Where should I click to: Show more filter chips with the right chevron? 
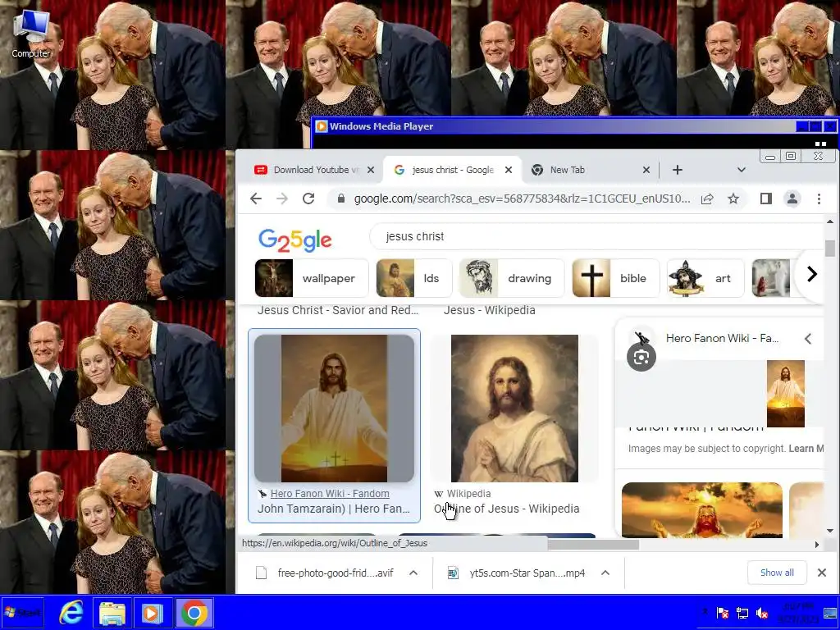pyautogui.click(x=812, y=274)
